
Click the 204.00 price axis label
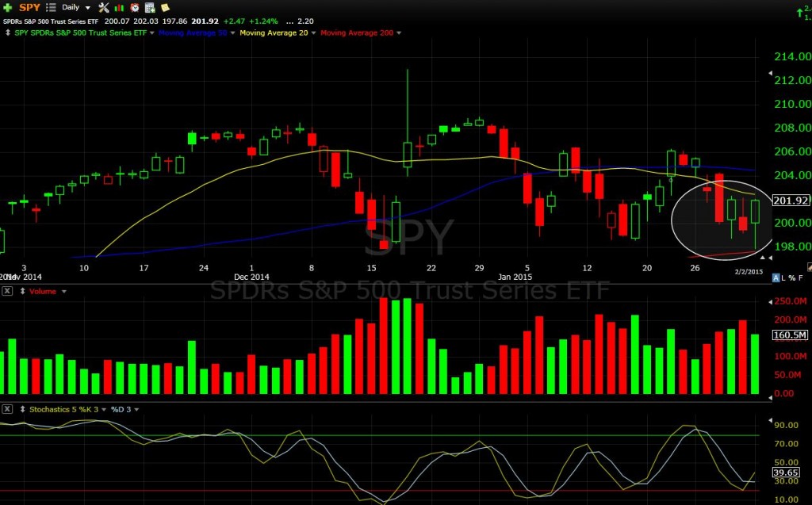point(792,175)
